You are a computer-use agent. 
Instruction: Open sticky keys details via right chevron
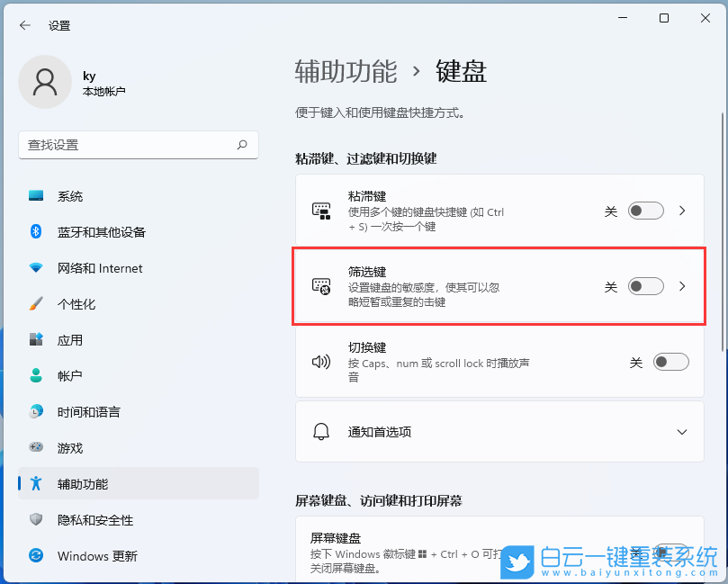(681, 211)
